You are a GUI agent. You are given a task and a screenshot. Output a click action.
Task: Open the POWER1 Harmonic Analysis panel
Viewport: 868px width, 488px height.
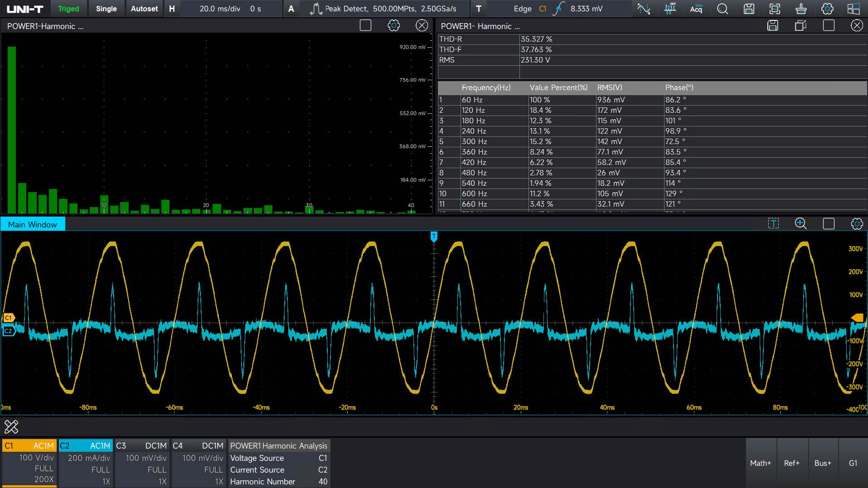(x=279, y=445)
